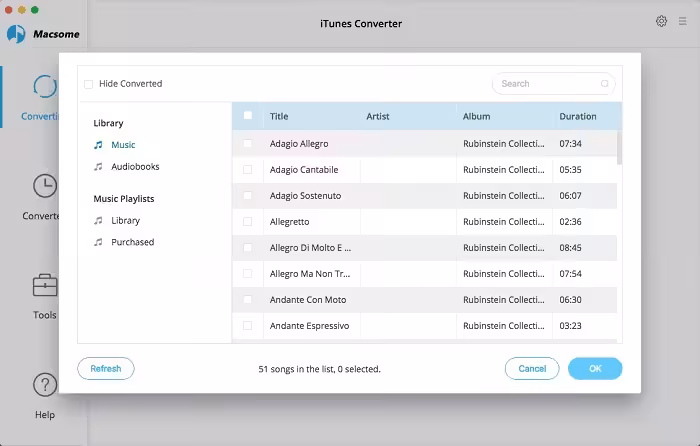Click the search magnifier icon
This screenshot has width=700, height=446.
[604, 83]
